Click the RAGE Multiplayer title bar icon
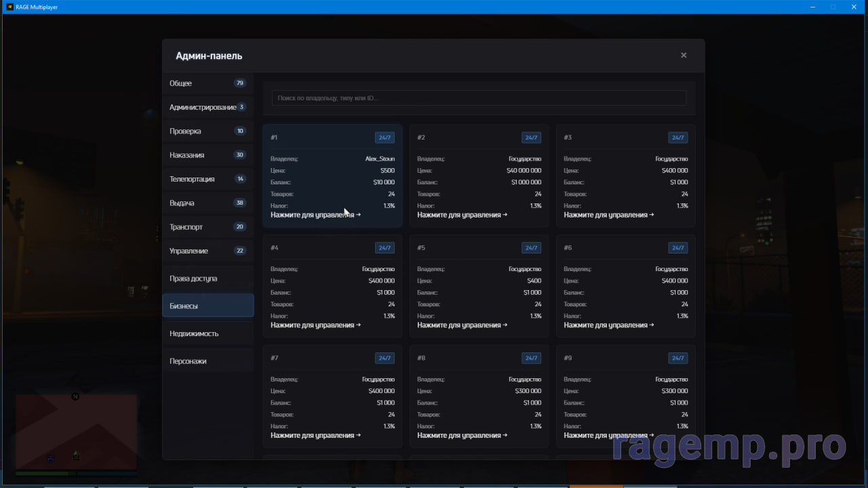 point(10,7)
